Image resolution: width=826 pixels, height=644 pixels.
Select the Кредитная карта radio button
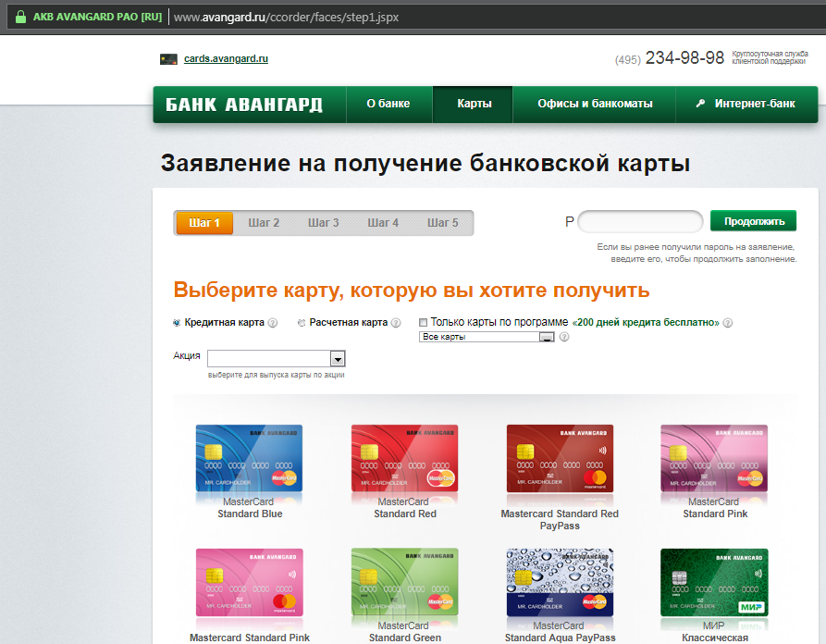pyautogui.click(x=177, y=323)
